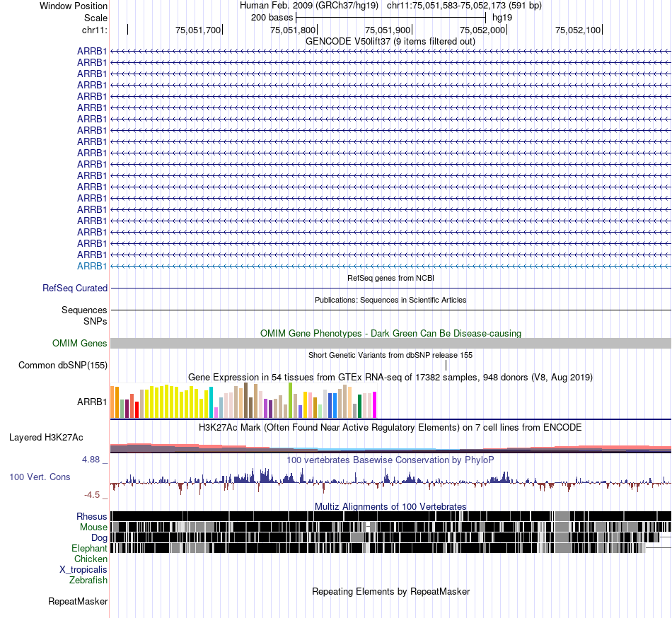Click the 200 bases scale bar label
The height and width of the screenshot is (618, 672).
[272, 18]
